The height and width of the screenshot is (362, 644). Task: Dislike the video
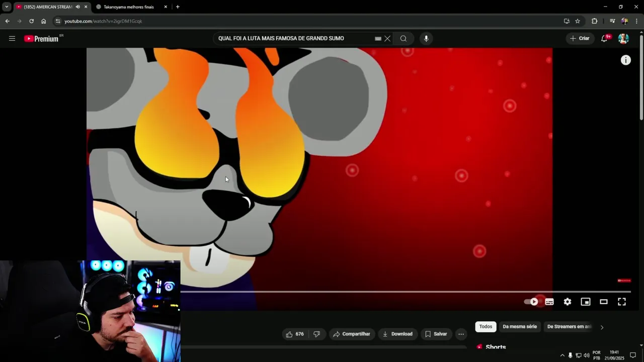(317, 334)
